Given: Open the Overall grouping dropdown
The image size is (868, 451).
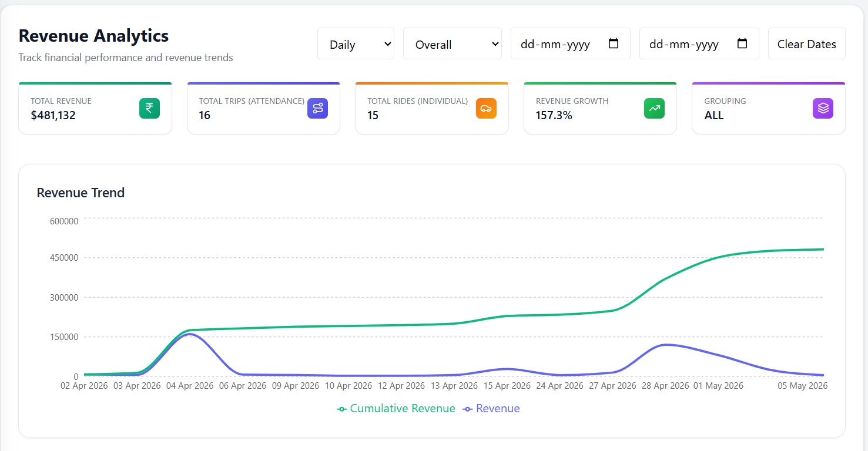Looking at the screenshot, I should click(x=453, y=43).
